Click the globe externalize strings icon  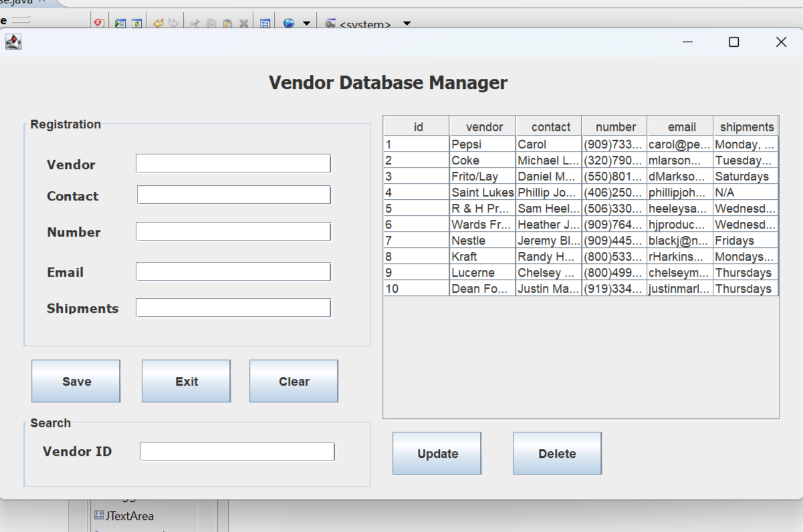[x=289, y=23]
